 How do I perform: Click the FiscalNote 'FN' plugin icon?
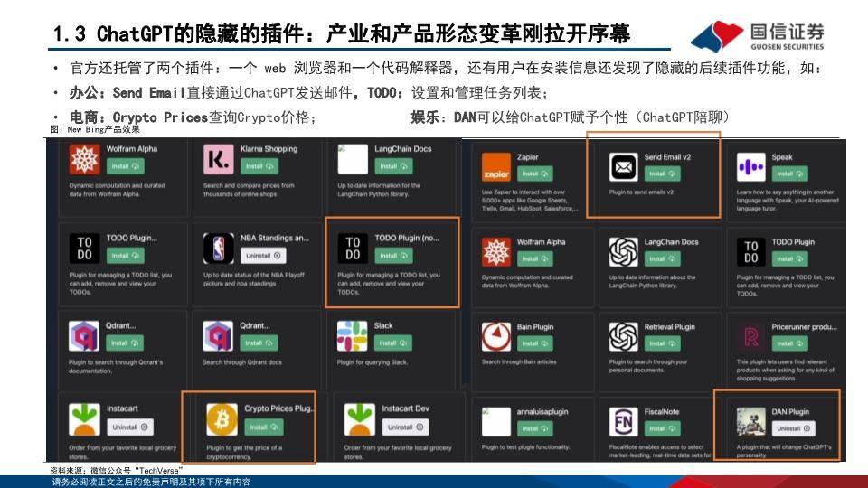[623, 422]
